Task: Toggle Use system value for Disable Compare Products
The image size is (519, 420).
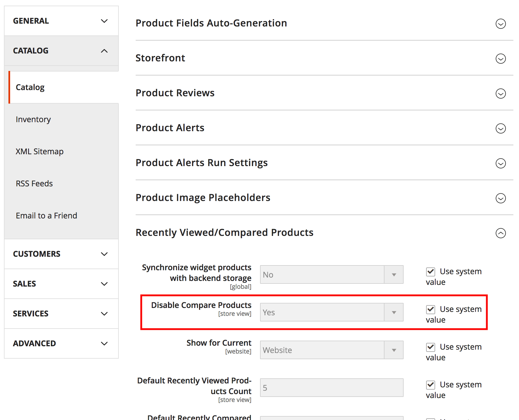Action: 431,310
